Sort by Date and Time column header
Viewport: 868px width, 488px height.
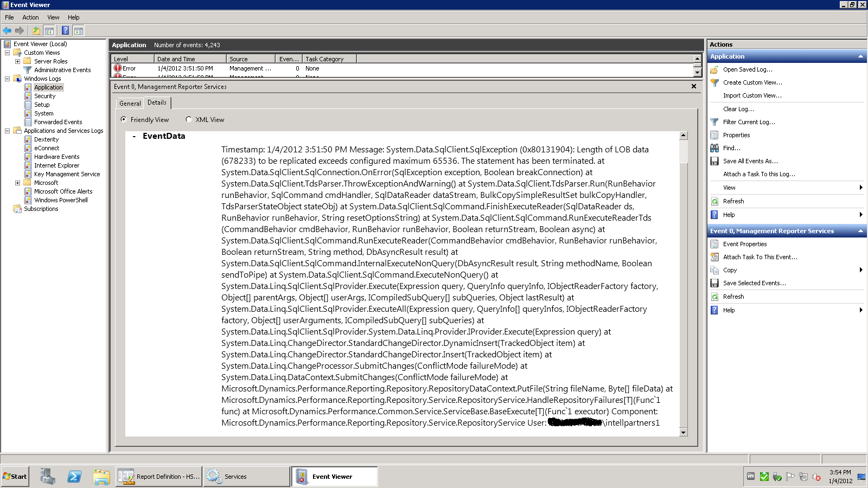pyautogui.click(x=190, y=59)
